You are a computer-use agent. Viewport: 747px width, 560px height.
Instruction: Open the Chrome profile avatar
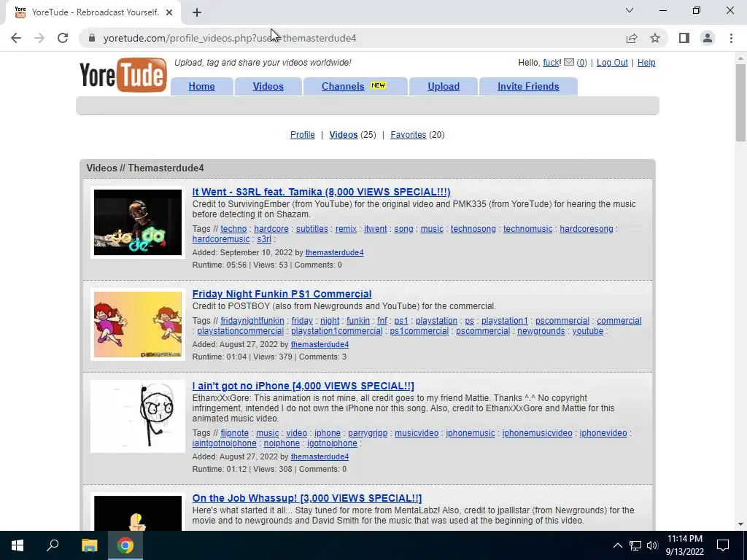708,38
